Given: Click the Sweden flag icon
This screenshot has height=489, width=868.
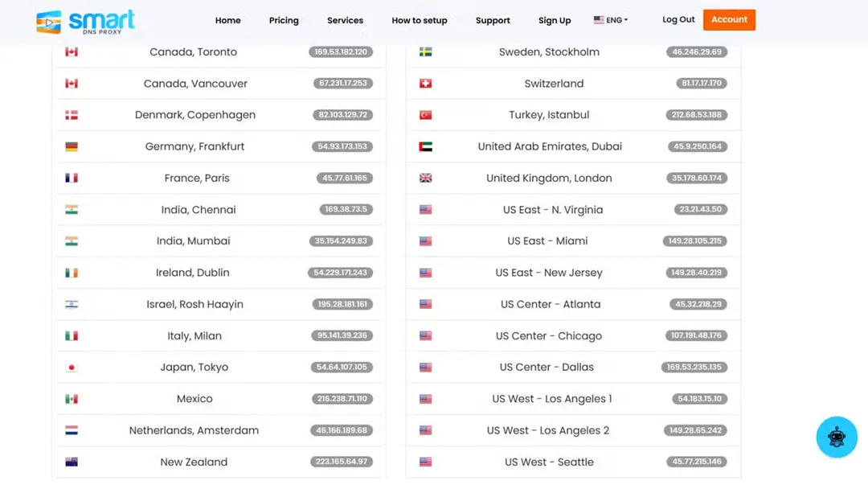Looking at the screenshot, I should 426,52.
